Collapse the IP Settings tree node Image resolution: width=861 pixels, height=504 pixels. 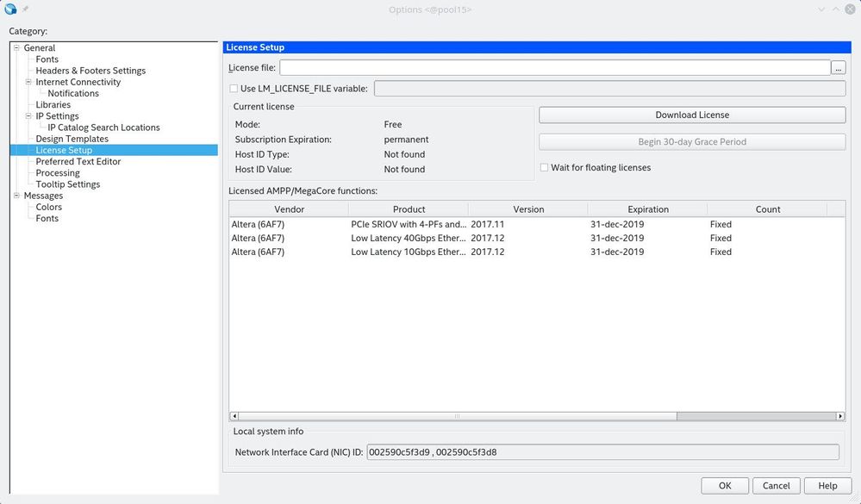(x=28, y=116)
